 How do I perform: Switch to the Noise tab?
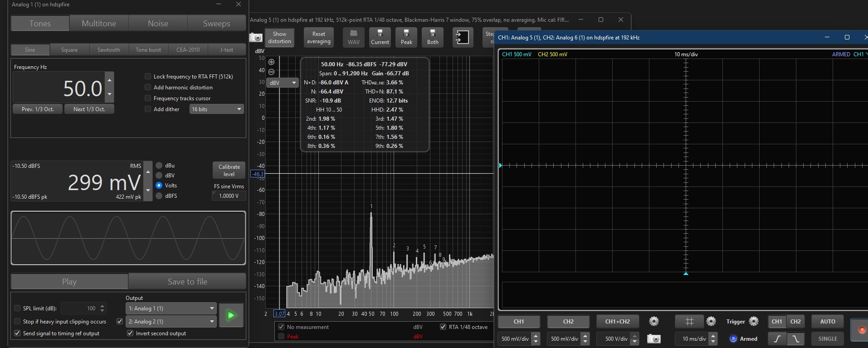pyautogui.click(x=158, y=24)
